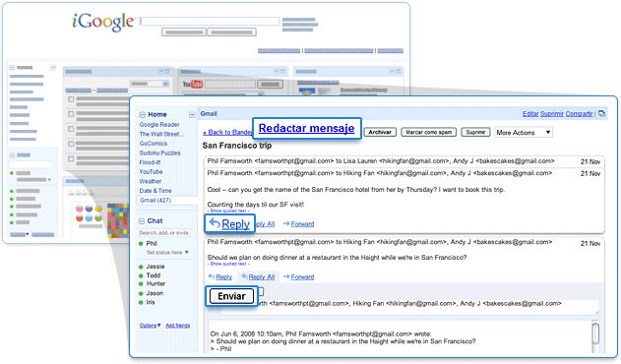Open the colorful Flood-It game grid thumbnail

coord(118,220)
